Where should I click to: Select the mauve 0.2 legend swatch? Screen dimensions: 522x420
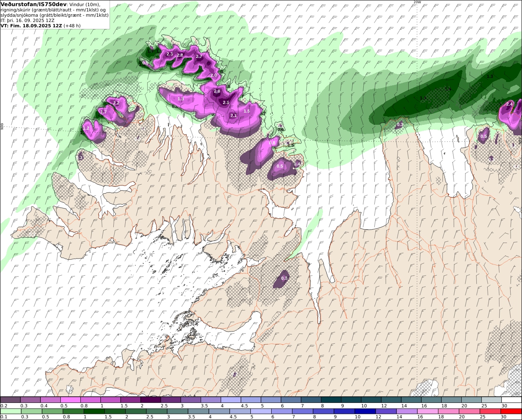(10, 400)
